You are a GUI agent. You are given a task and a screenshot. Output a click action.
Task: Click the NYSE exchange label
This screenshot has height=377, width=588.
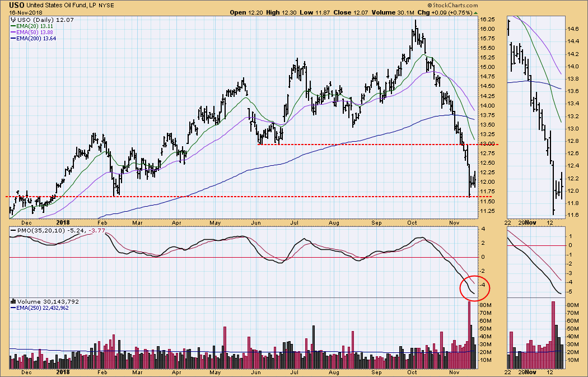click(106, 6)
